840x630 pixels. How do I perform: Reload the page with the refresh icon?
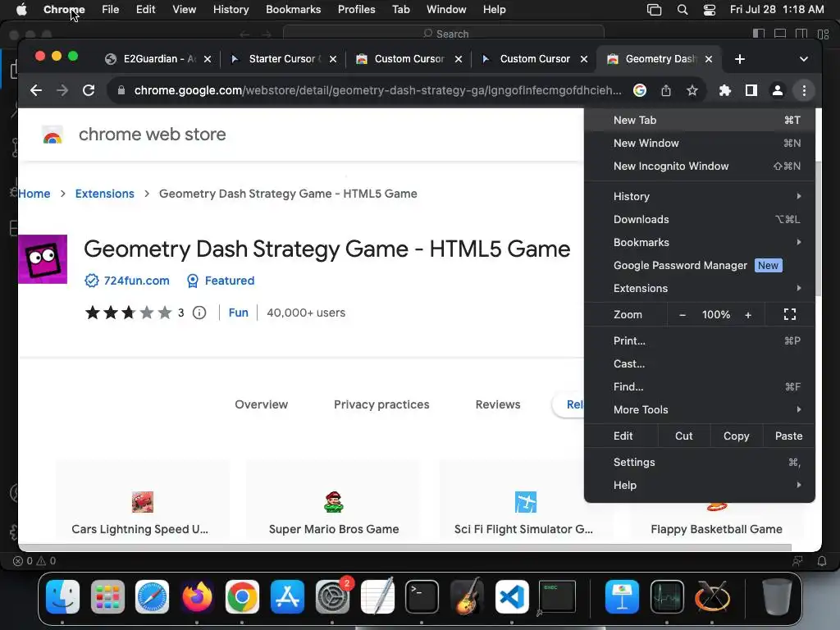point(89,90)
